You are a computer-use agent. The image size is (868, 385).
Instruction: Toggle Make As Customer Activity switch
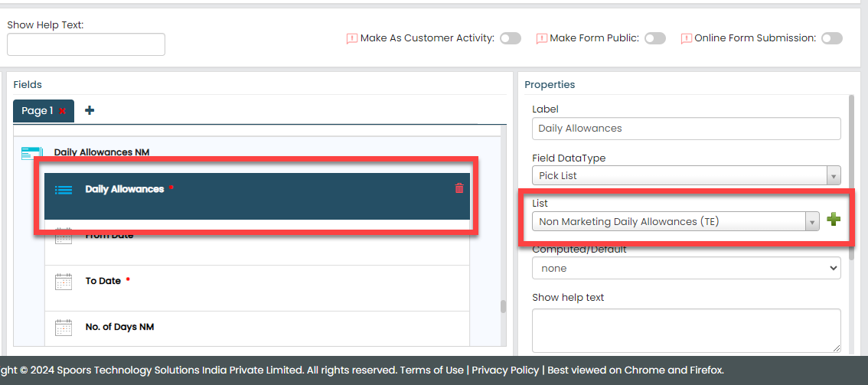pos(511,38)
